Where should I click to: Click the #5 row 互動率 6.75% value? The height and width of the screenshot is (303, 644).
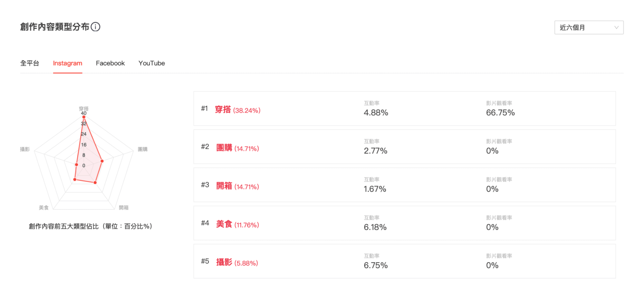376,265
